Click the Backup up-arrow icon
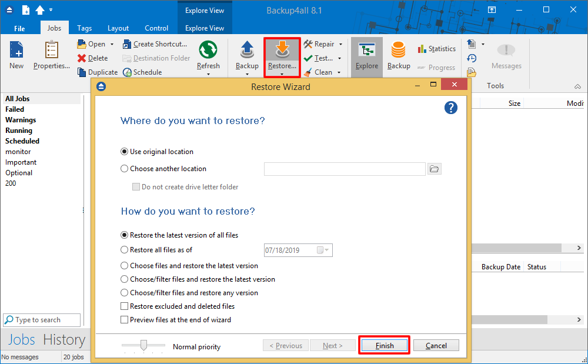 (x=247, y=51)
